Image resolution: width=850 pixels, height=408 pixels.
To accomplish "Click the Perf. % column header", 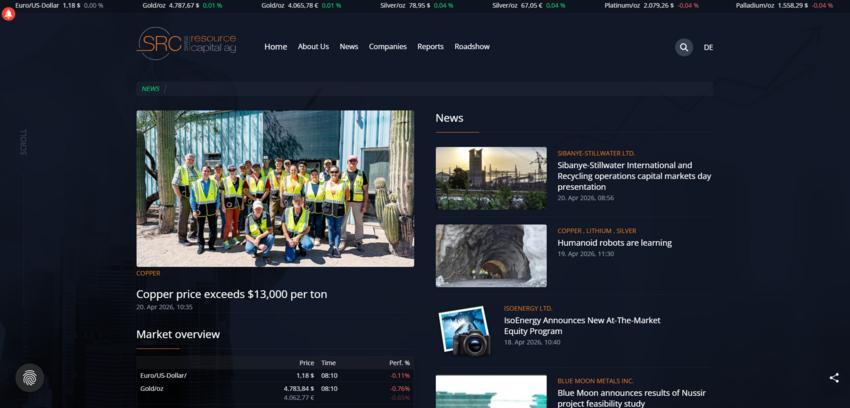I will coord(400,363).
